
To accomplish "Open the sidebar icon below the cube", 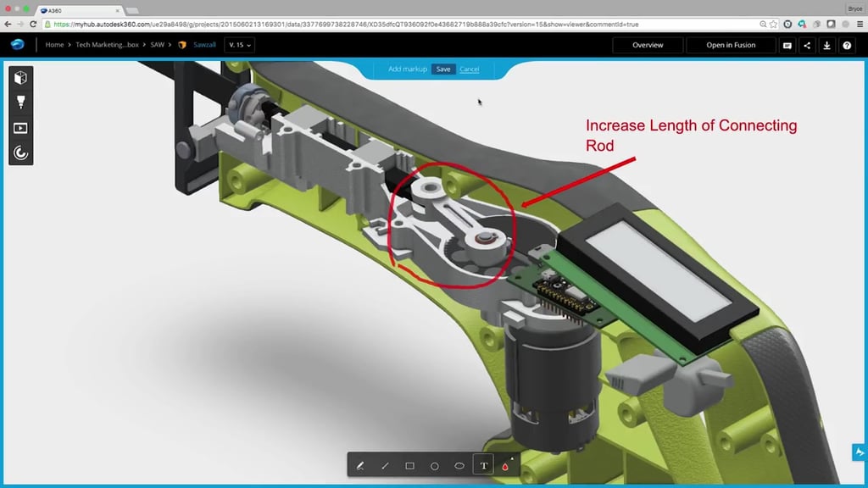I will point(20,103).
